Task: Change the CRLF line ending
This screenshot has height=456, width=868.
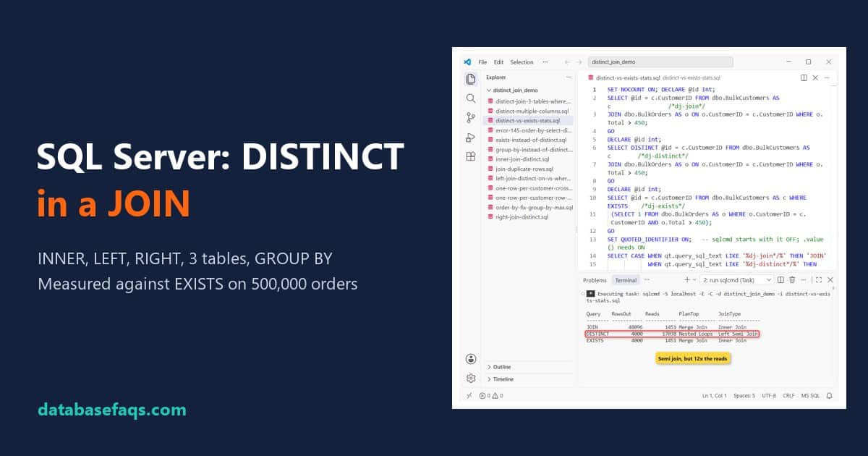Action: pos(788,396)
